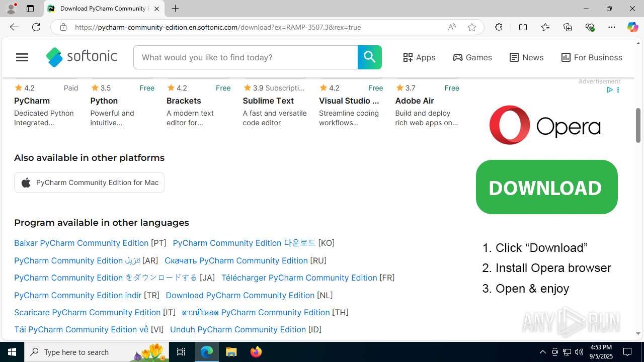Click the Softonic logo
Viewport: 644px width, 362px height.
pos(82,57)
